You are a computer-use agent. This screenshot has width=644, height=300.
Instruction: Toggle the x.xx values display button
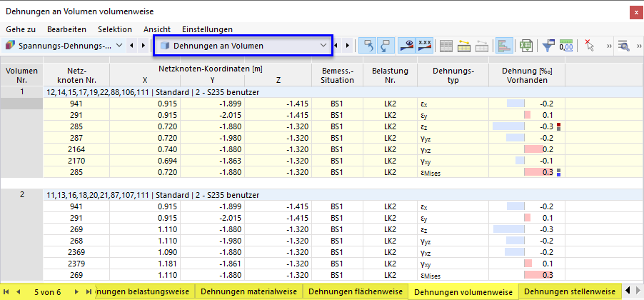(x=424, y=45)
